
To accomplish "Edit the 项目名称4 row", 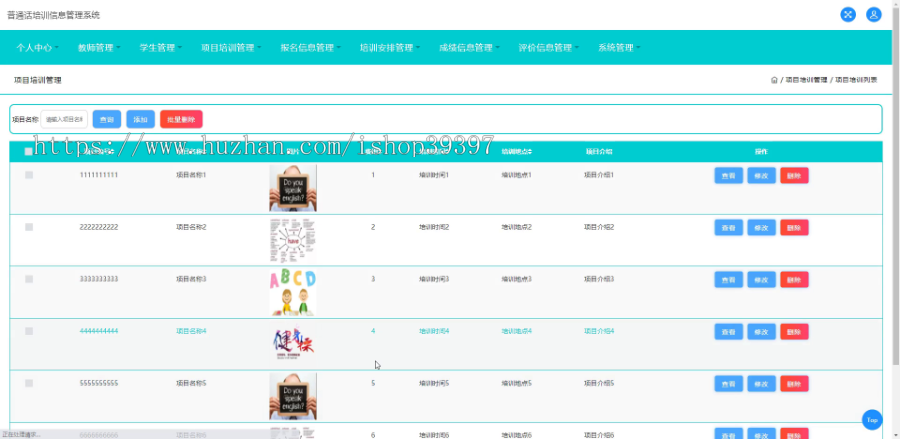I will (x=761, y=332).
